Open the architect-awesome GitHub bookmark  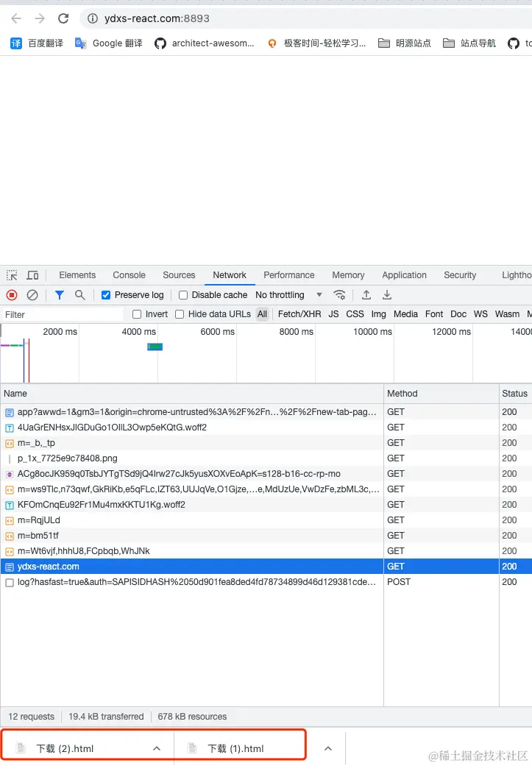(x=205, y=43)
